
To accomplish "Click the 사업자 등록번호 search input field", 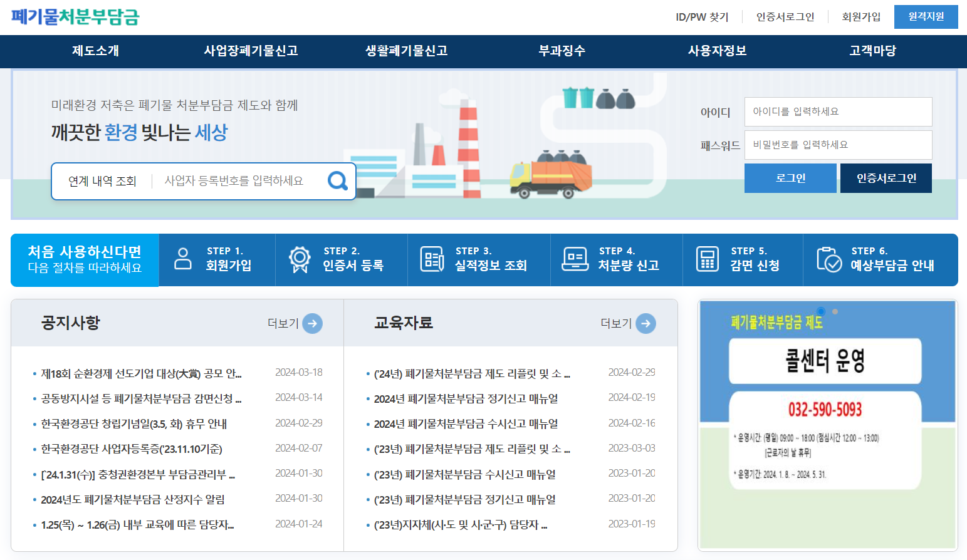I will [x=238, y=181].
